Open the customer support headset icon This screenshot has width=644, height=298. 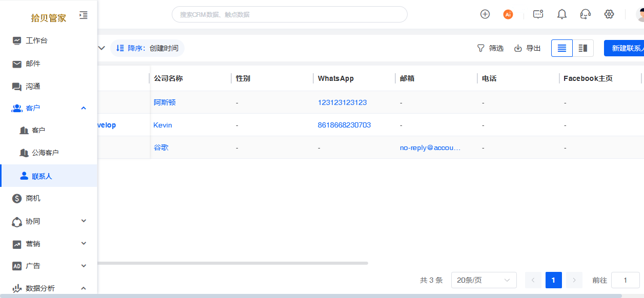click(586, 14)
